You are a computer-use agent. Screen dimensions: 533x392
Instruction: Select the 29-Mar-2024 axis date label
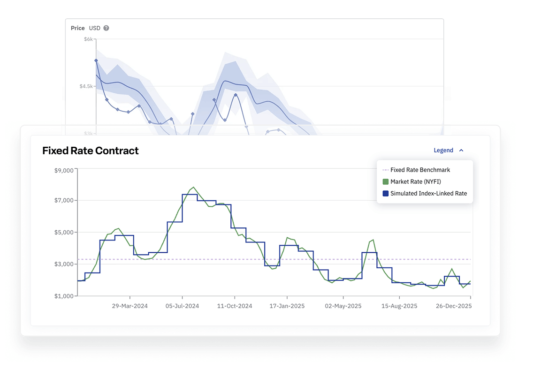(x=130, y=306)
